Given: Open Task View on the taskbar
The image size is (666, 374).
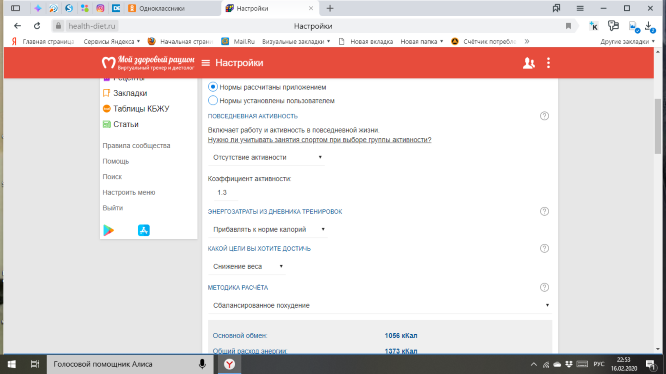Looking at the screenshot, I should (35, 364).
